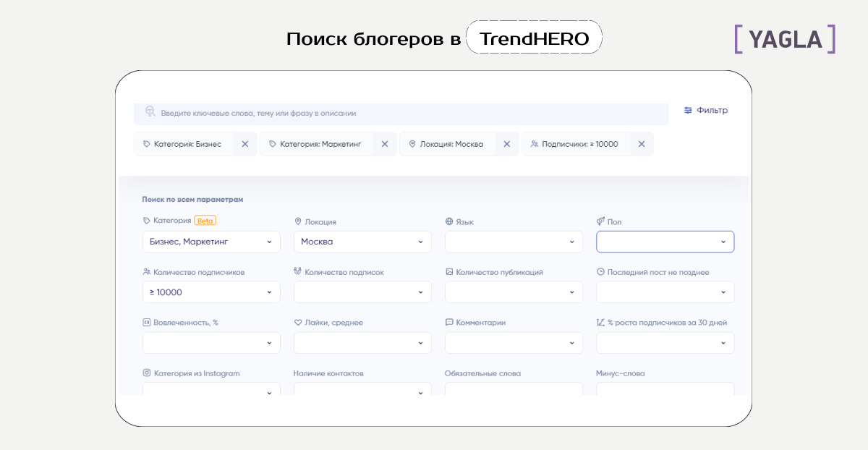Remove the Локация: Москва filter chip

(506, 144)
